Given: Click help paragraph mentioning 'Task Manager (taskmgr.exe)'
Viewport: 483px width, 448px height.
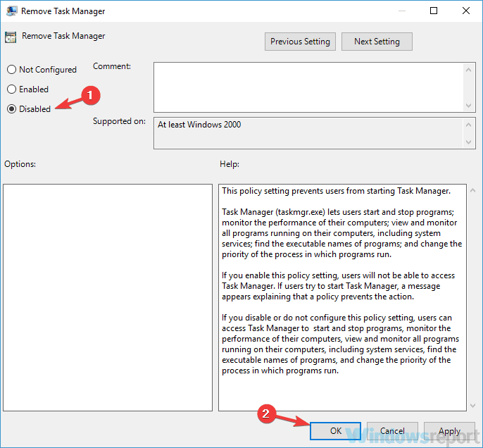Looking at the screenshot, I should 342,233.
